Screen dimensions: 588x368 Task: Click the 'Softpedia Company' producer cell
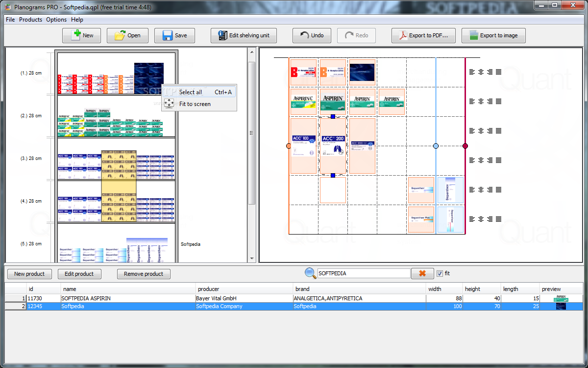(244, 306)
